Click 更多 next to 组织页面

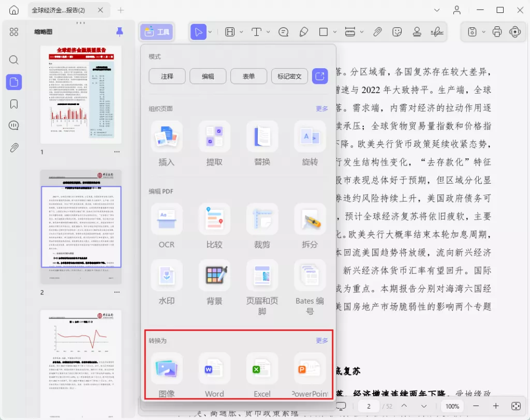click(321, 109)
